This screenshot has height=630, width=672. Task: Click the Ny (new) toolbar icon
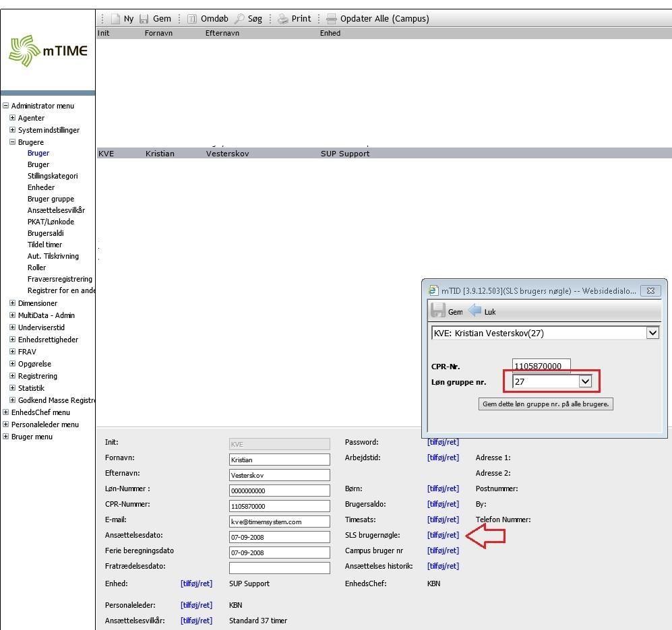115,19
